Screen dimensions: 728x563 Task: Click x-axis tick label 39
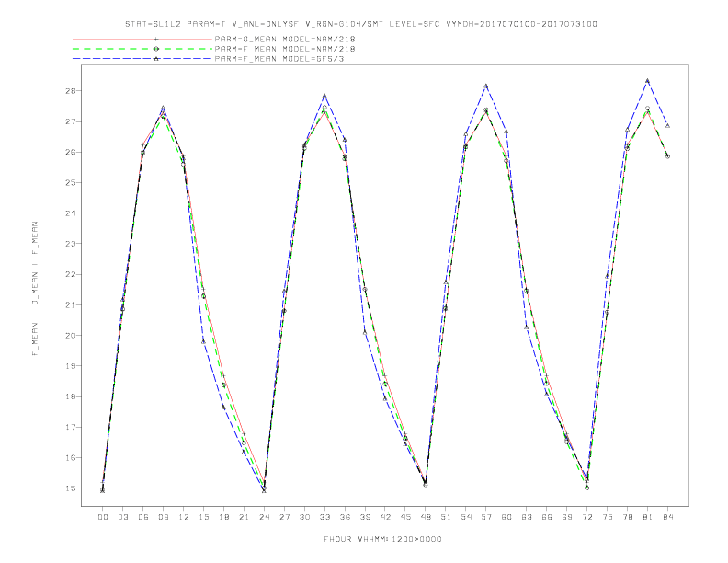365,517
